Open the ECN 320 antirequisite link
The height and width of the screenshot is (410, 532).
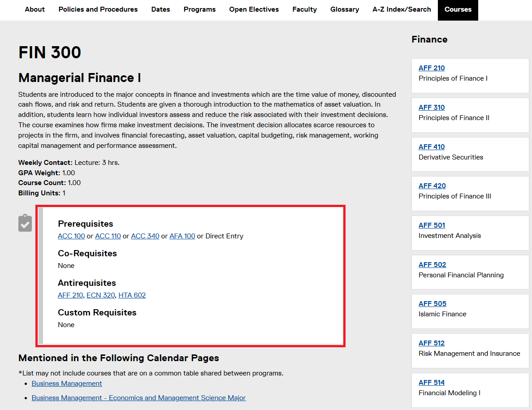click(100, 295)
